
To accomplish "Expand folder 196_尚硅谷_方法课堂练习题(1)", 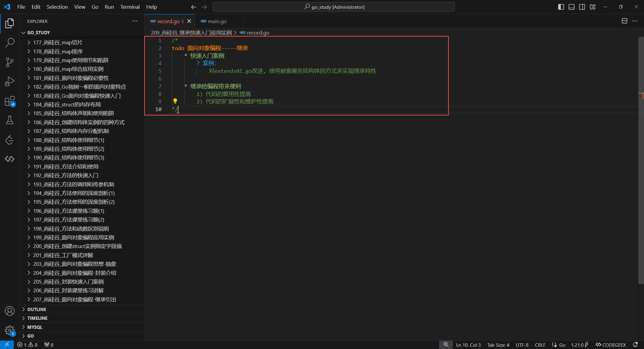I will point(82,211).
